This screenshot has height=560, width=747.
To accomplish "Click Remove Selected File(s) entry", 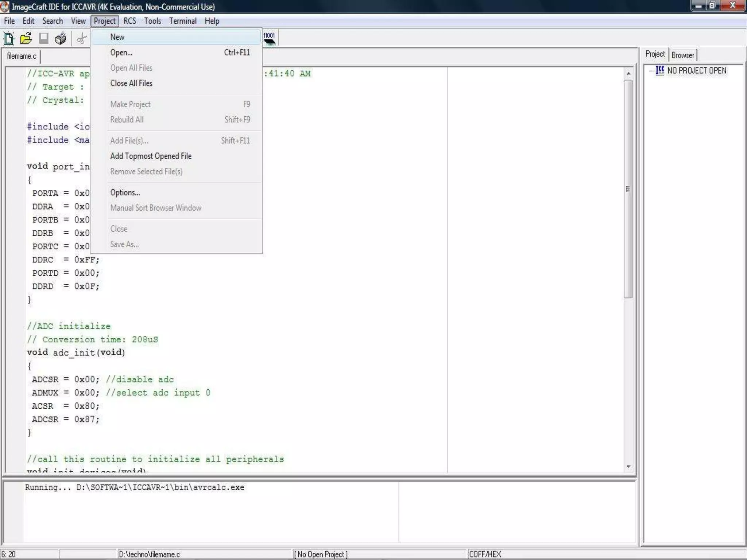I will coord(177,171).
